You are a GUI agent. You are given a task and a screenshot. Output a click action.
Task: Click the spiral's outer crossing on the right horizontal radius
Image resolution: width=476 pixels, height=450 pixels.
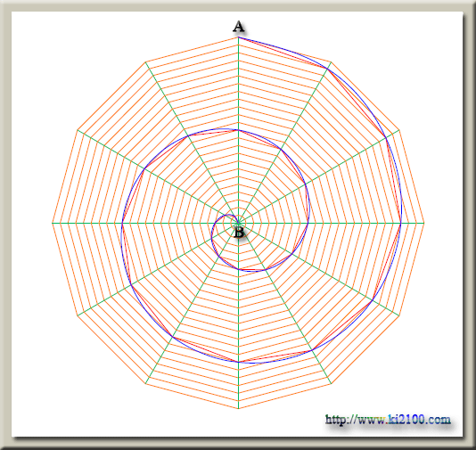point(401,224)
